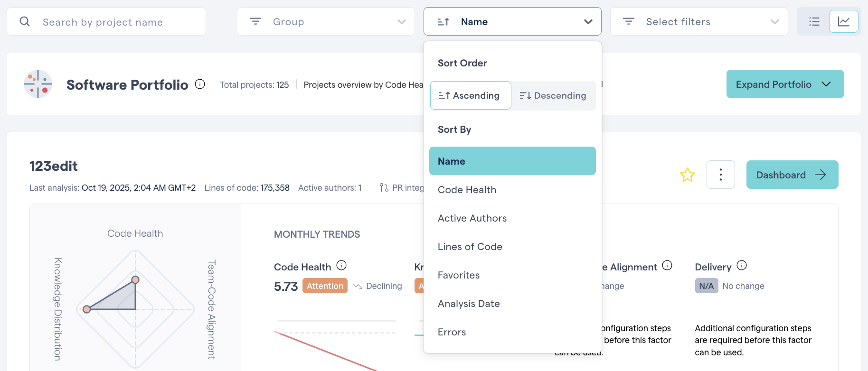Star the 123edit project as favorite
868x371 pixels.
click(687, 175)
